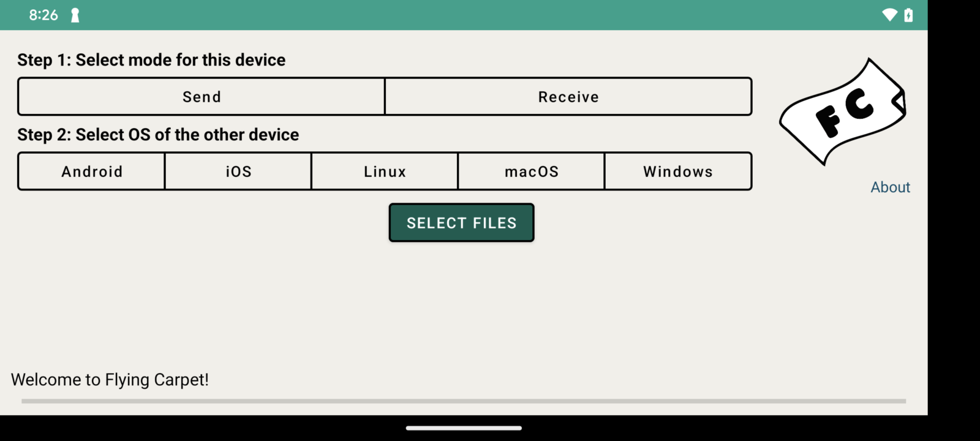Tap the Step 2 OS heading
The image size is (980, 441).
click(158, 135)
